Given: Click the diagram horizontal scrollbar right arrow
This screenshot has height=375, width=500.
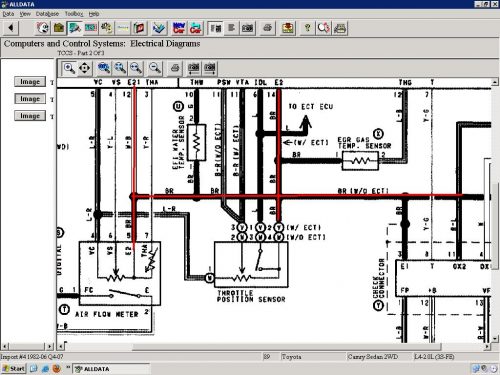Looking at the screenshot, I should click(487, 347).
